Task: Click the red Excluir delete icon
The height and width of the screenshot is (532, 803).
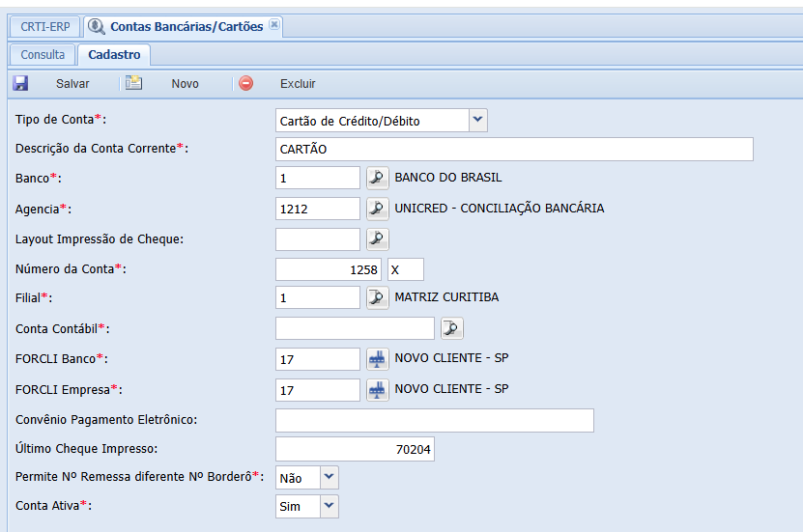Action: pyautogui.click(x=245, y=83)
